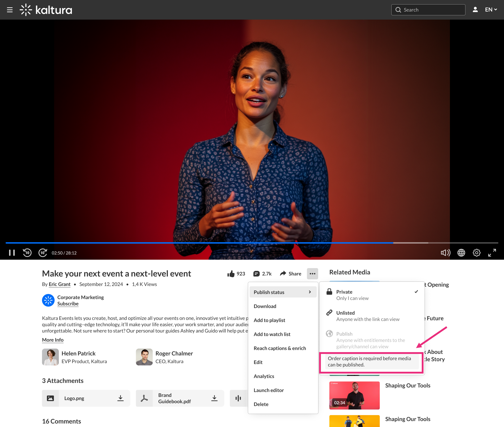Open the captions language globe
The image size is (504, 427).
point(461,253)
